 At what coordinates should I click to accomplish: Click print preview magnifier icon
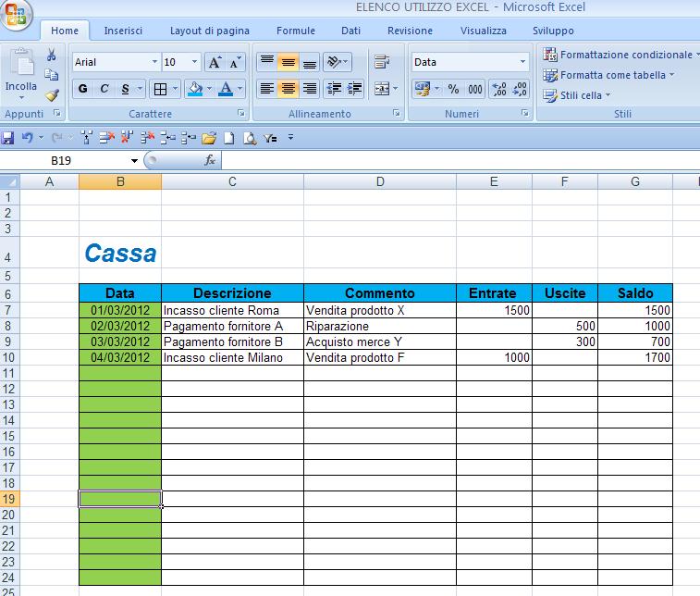click(250, 138)
